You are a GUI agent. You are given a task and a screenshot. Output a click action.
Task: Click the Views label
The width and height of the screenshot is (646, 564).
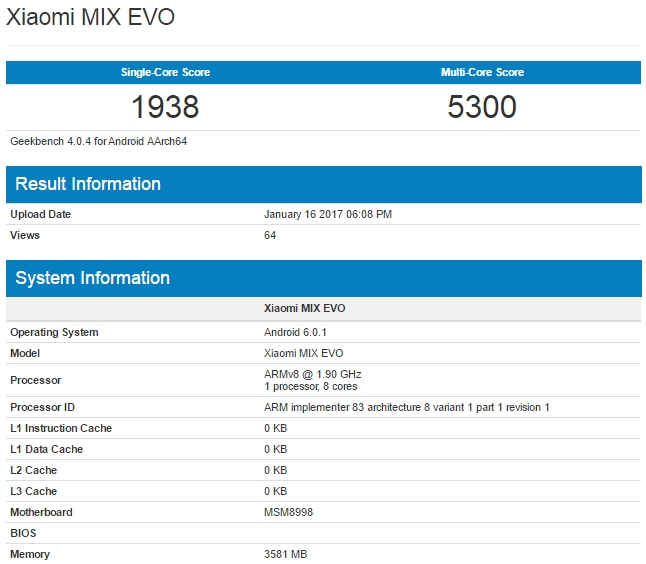(x=25, y=235)
